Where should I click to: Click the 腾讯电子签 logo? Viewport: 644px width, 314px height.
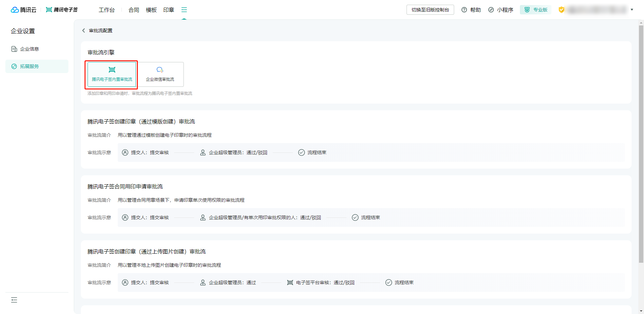[x=62, y=10]
